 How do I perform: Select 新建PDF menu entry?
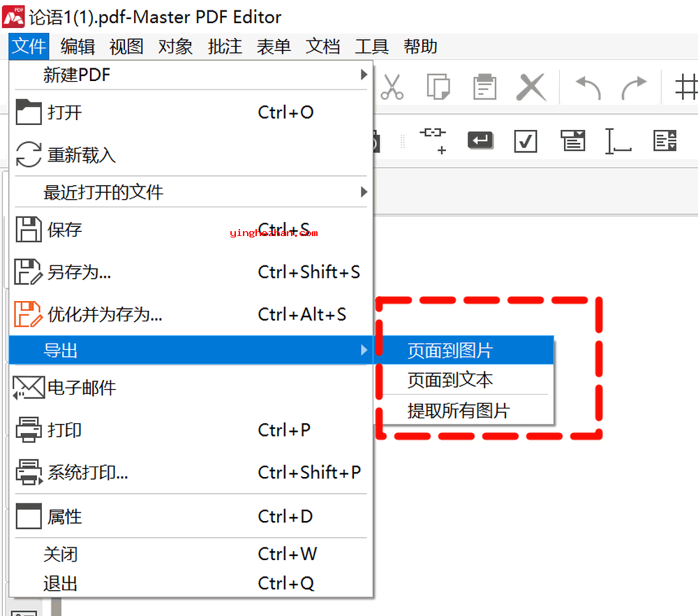click(x=191, y=75)
